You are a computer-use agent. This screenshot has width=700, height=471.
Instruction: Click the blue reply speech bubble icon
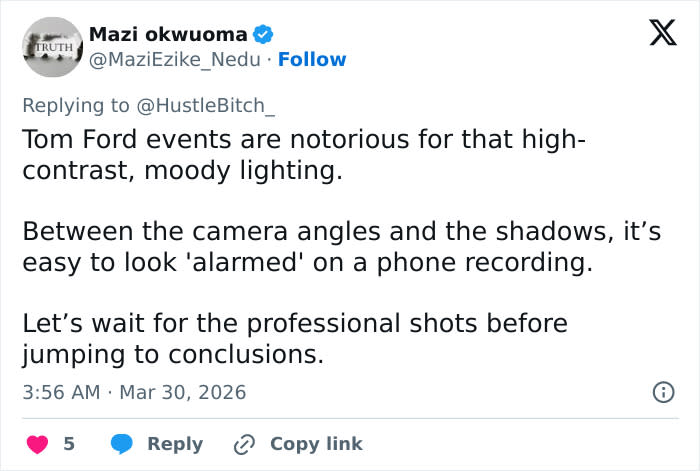[x=122, y=443]
